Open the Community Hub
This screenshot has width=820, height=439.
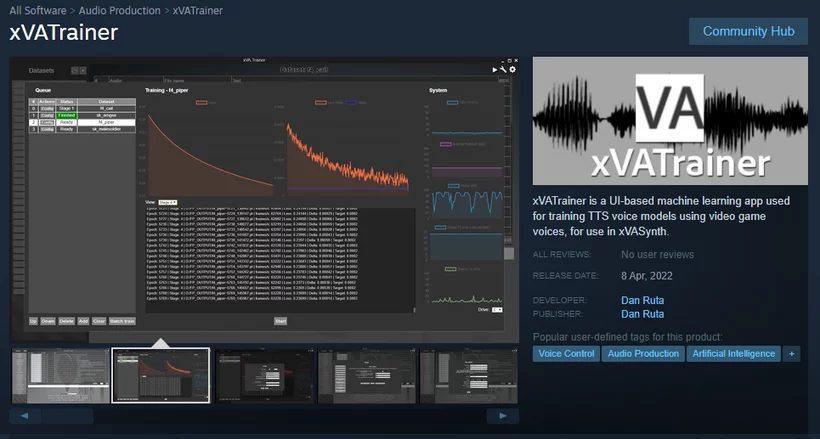click(748, 31)
